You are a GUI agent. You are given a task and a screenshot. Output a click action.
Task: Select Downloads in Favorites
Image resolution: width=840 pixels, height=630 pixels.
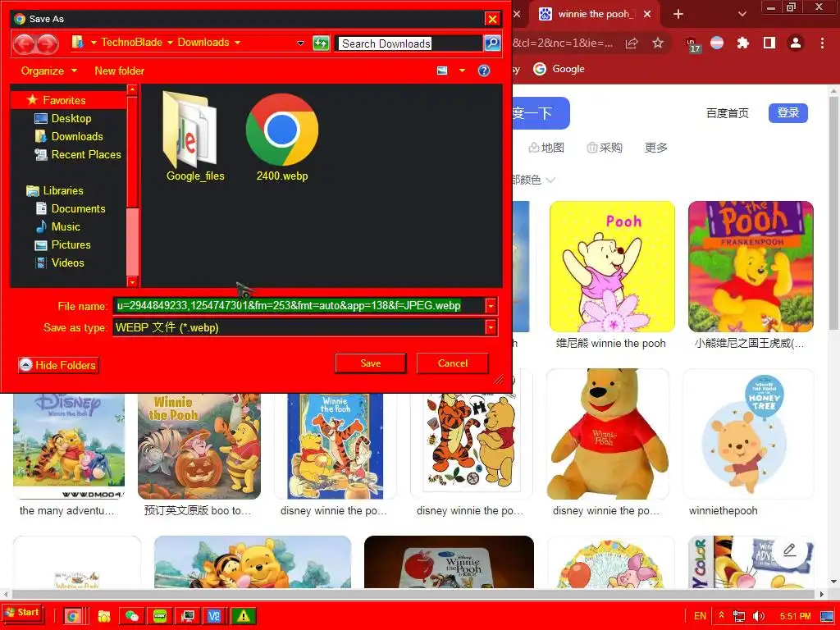click(68, 137)
